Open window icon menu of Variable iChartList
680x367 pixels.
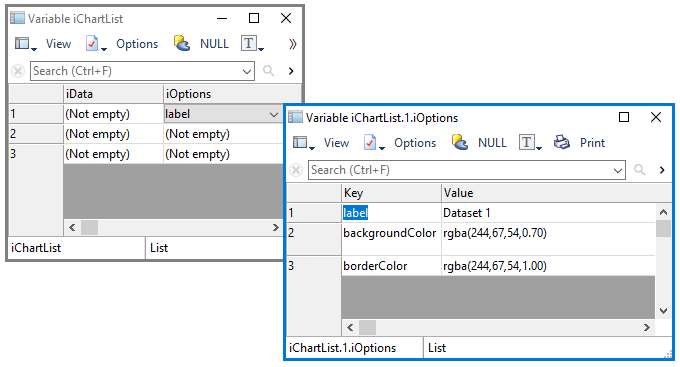[17, 18]
